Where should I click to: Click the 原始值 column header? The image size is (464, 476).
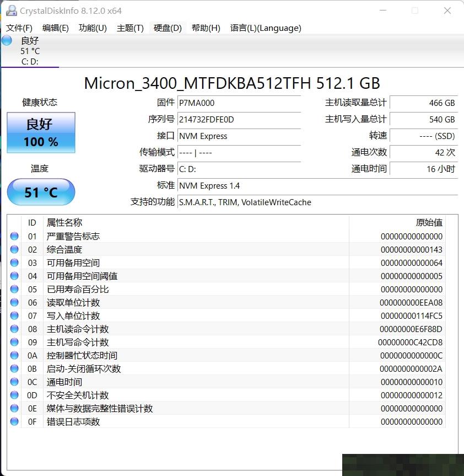tap(397, 222)
